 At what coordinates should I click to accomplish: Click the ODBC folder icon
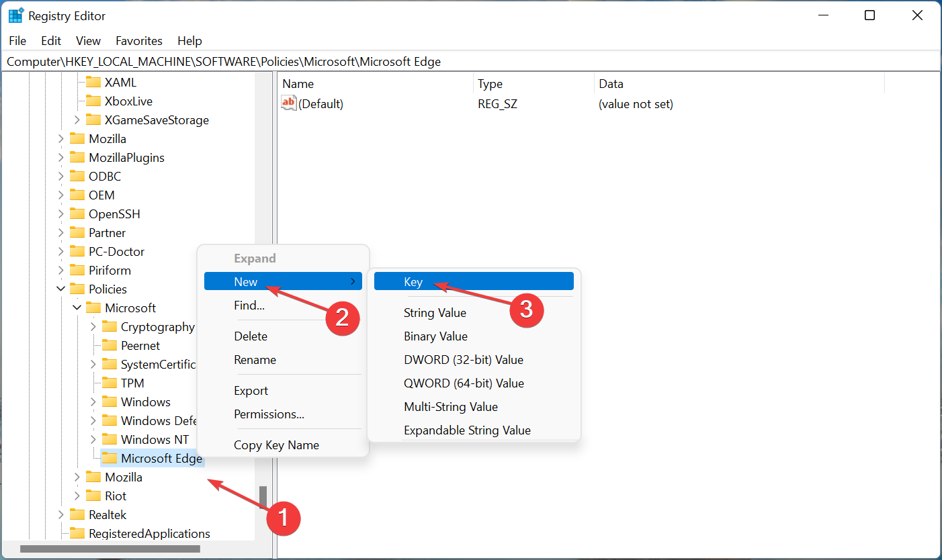(77, 176)
